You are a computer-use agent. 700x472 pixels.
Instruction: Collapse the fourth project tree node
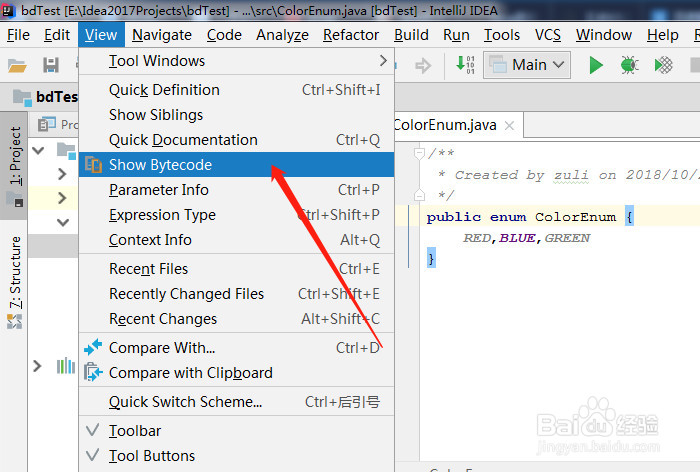click(x=63, y=222)
